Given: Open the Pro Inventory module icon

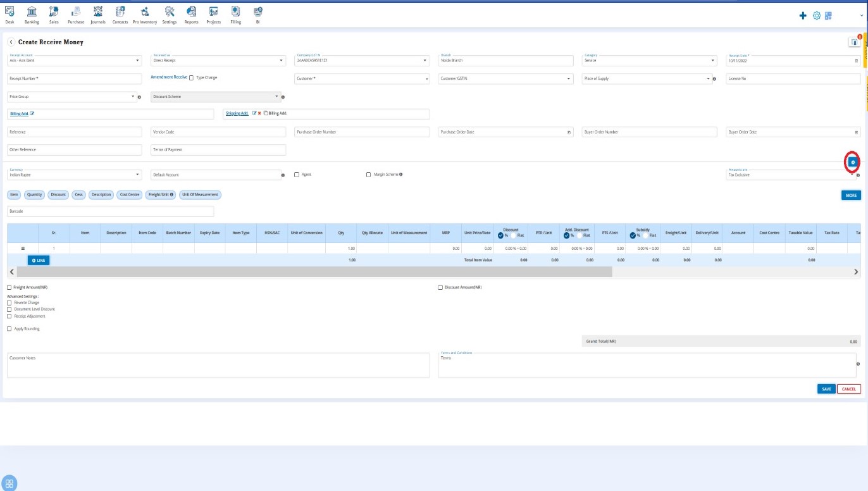Looking at the screenshot, I should click(x=145, y=11).
